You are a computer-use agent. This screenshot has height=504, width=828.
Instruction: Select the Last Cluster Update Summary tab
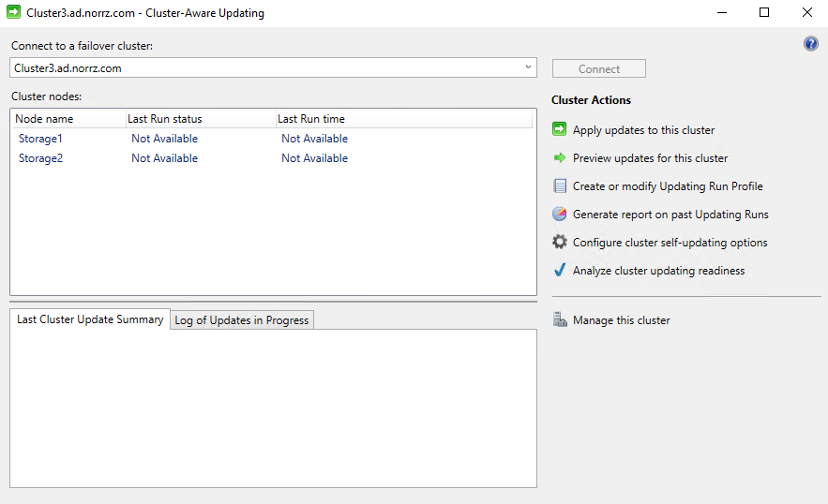[x=90, y=319]
